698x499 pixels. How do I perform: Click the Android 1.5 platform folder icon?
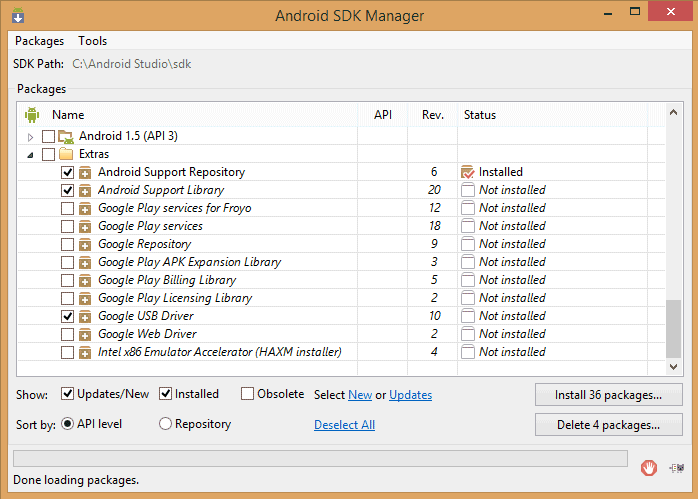tap(66, 137)
